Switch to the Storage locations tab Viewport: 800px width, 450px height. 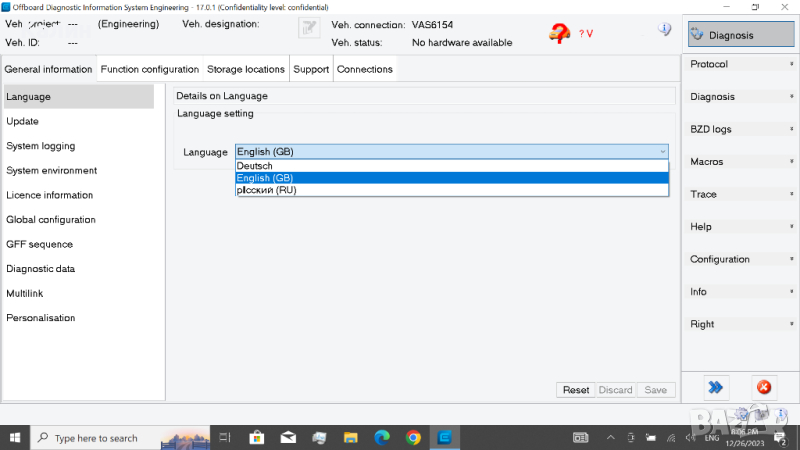[x=246, y=70]
